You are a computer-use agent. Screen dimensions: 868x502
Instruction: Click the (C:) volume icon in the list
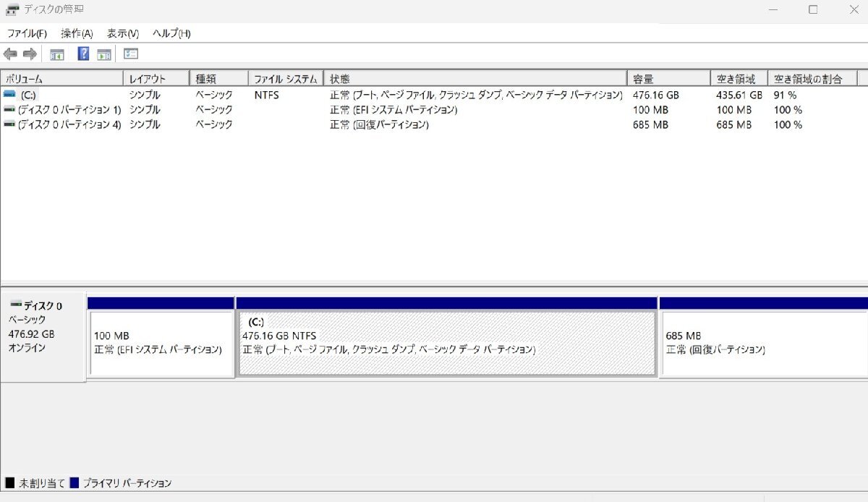tap(8, 95)
